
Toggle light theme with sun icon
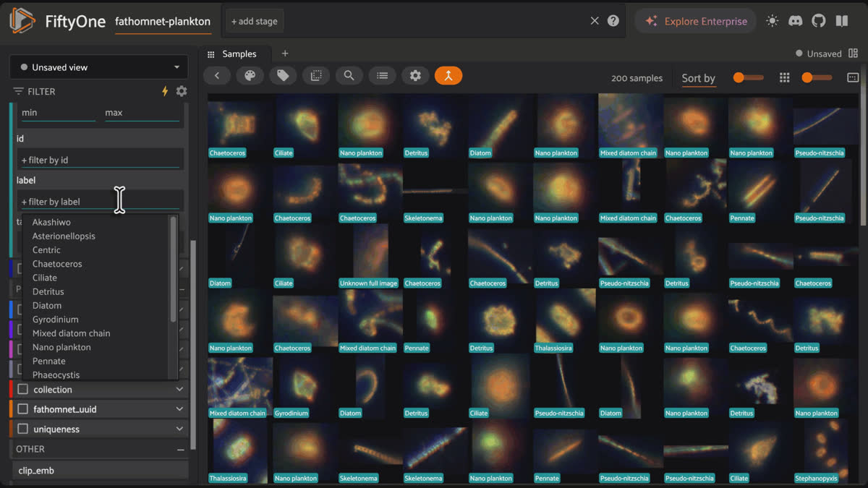pos(773,21)
